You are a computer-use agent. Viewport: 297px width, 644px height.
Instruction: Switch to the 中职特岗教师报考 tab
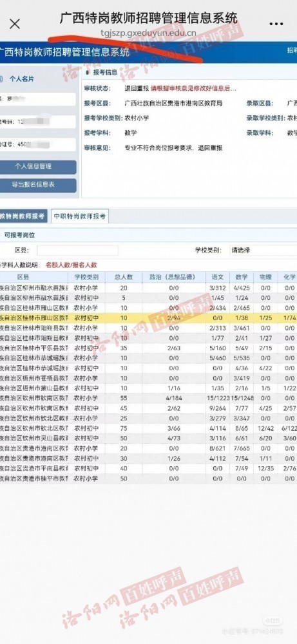point(80,216)
